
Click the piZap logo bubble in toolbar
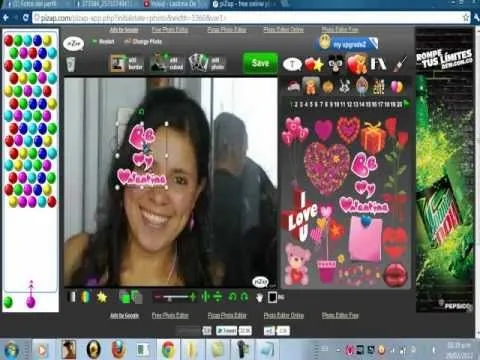pos(73,44)
